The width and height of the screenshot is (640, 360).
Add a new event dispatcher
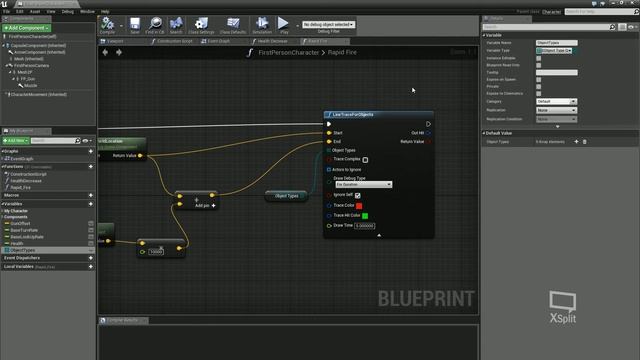tap(91, 258)
